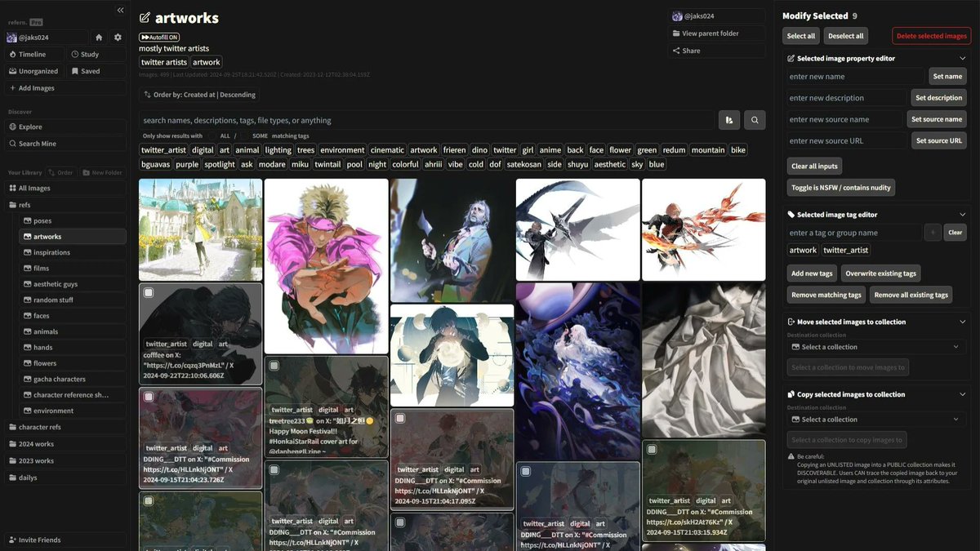Click the Invite Friends person icon

pos(13,540)
